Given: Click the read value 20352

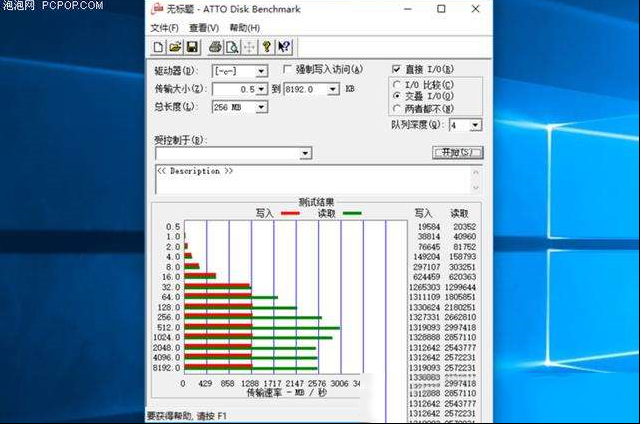Looking at the screenshot, I should [x=464, y=227].
